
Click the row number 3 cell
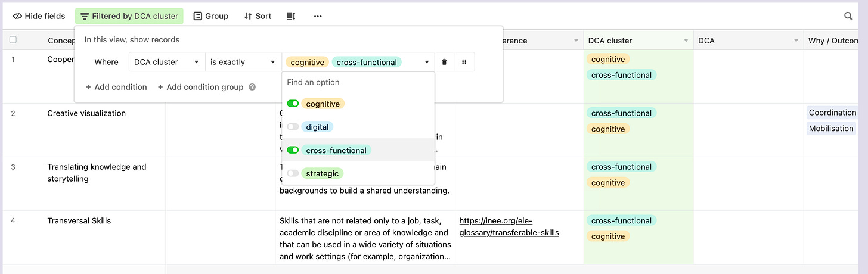coord(13,167)
